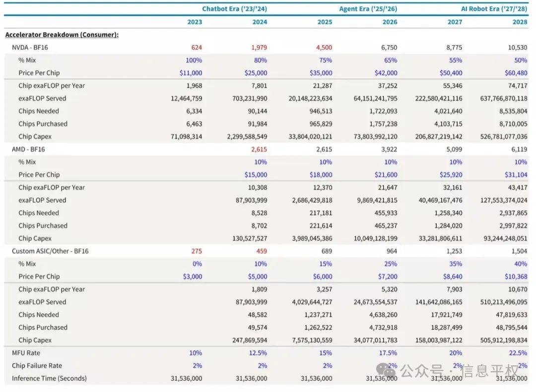536x392 pixels.
Task: Select the chip exaFLOP value 74,717
Action: [x=518, y=86]
